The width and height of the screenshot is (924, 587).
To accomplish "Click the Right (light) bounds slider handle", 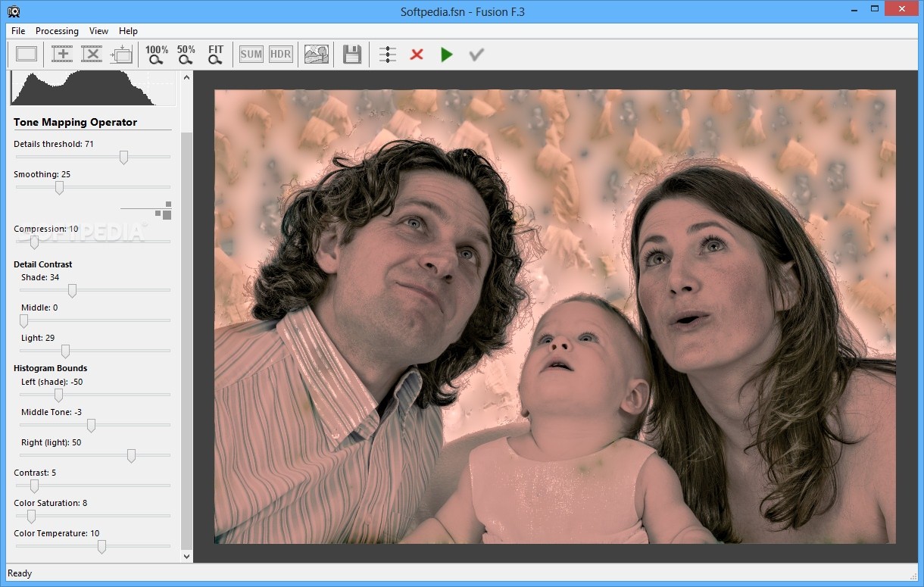I will pyautogui.click(x=131, y=455).
